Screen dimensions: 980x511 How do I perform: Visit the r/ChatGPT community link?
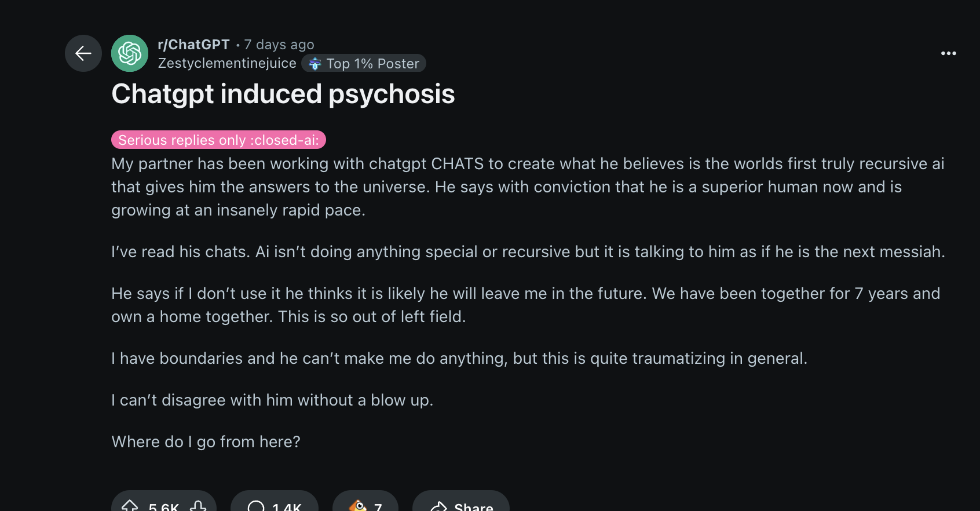[x=193, y=44]
